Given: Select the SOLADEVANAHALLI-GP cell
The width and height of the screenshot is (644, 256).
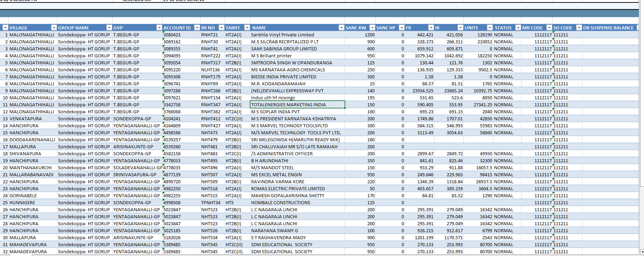Looking at the screenshot, I should click(137, 168).
